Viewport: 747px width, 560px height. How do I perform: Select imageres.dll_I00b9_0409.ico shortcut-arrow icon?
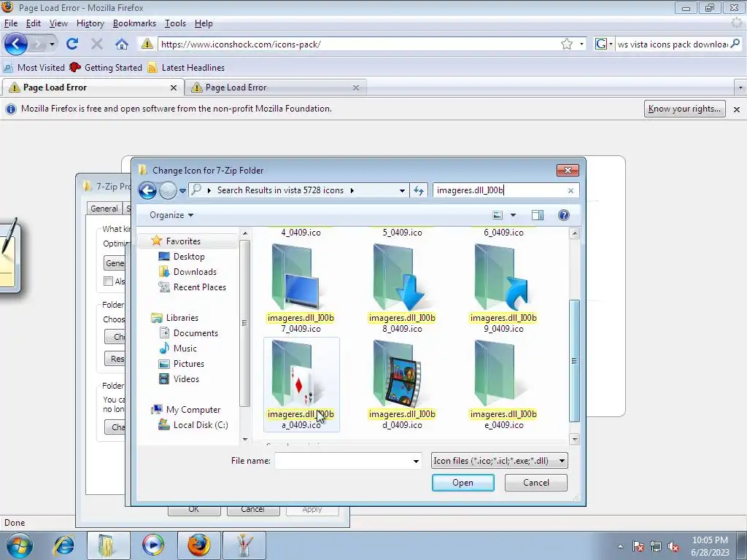pos(503,288)
